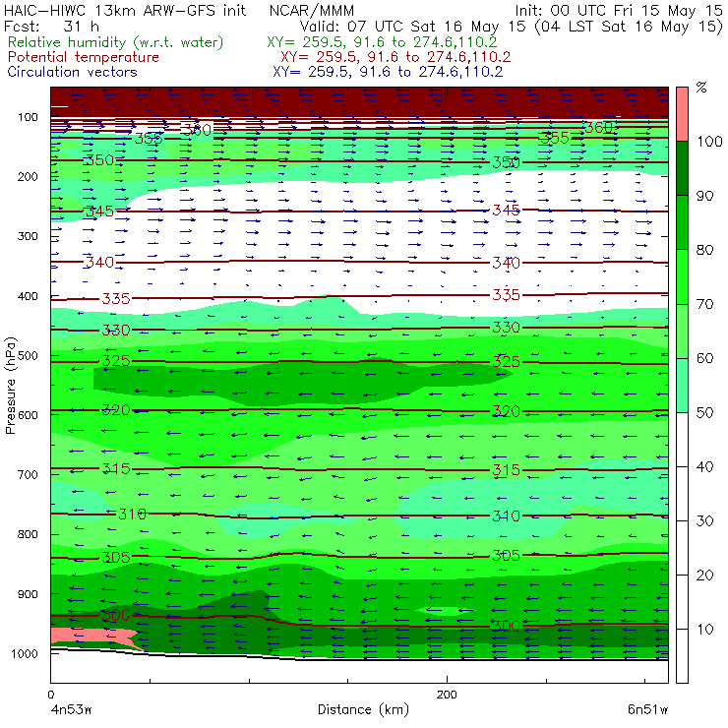Click the pink above-100% colorbar segment
Image resolution: width=728 pixels, height=728 pixels.
(682, 114)
